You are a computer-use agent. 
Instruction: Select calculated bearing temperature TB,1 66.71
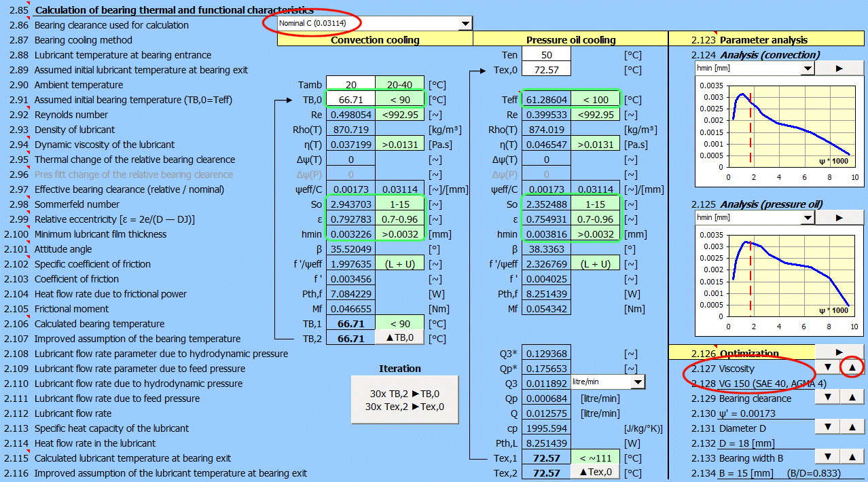(x=350, y=323)
